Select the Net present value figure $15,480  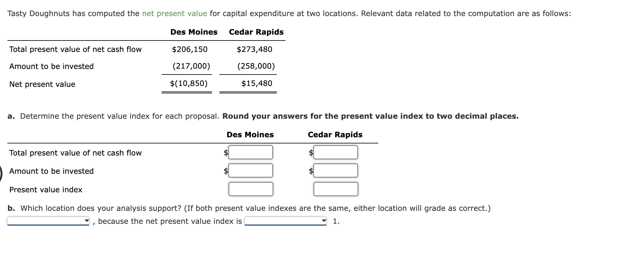[257, 83]
